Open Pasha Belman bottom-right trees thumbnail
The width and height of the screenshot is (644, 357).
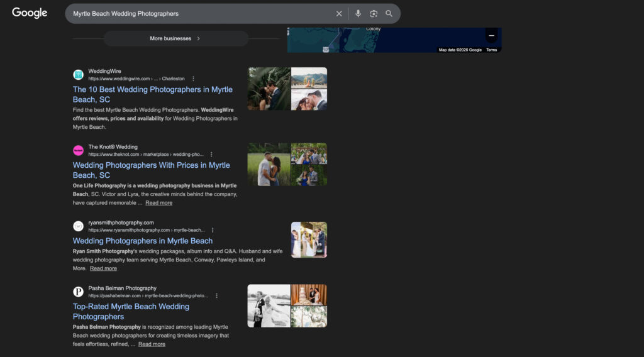(x=309, y=317)
